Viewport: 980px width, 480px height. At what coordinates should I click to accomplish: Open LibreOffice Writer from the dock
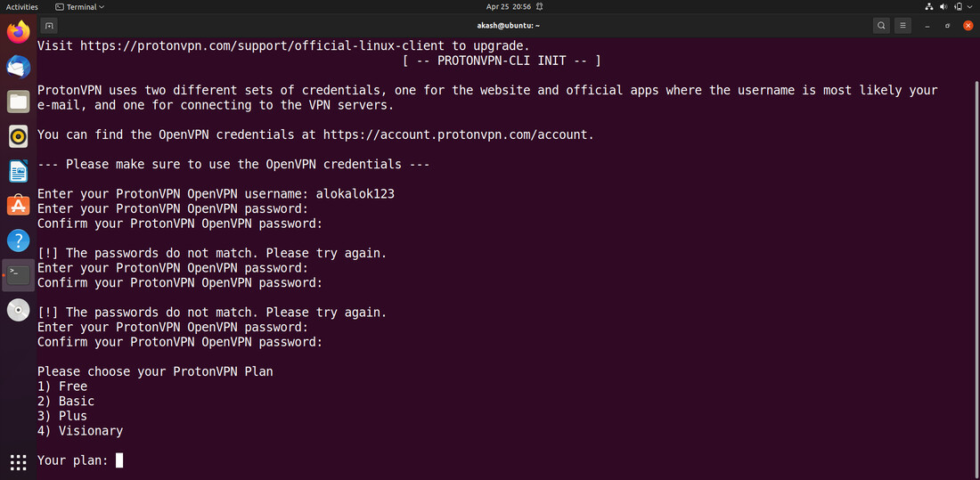click(x=18, y=171)
